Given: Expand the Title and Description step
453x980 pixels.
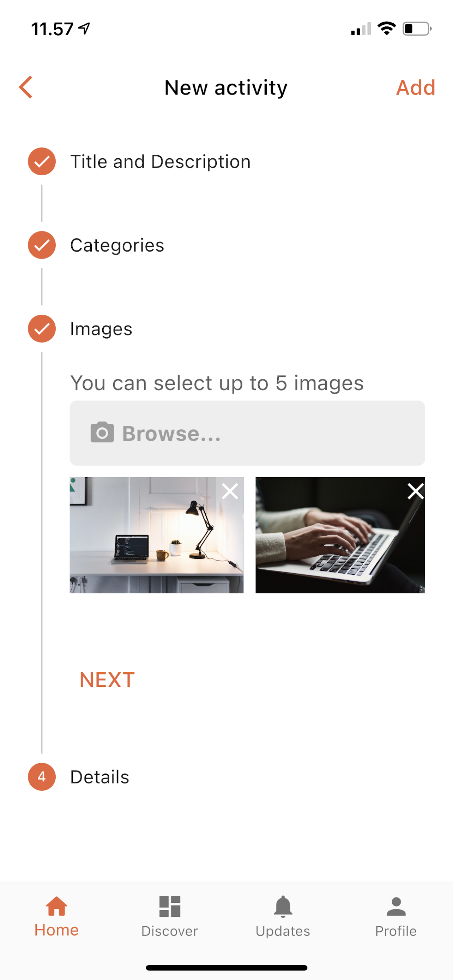Looking at the screenshot, I should [161, 162].
